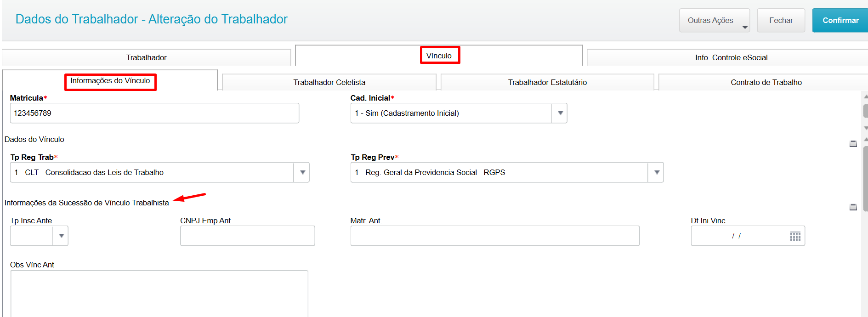Viewport: 868px width, 317px height.
Task: Expand the Tp Reg Prev dropdown
Action: coord(656,172)
